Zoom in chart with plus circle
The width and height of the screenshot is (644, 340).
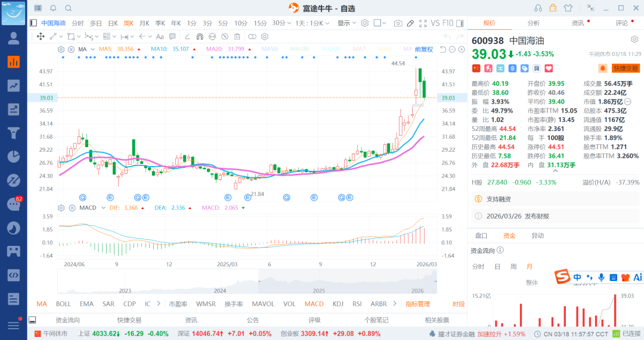click(x=462, y=49)
